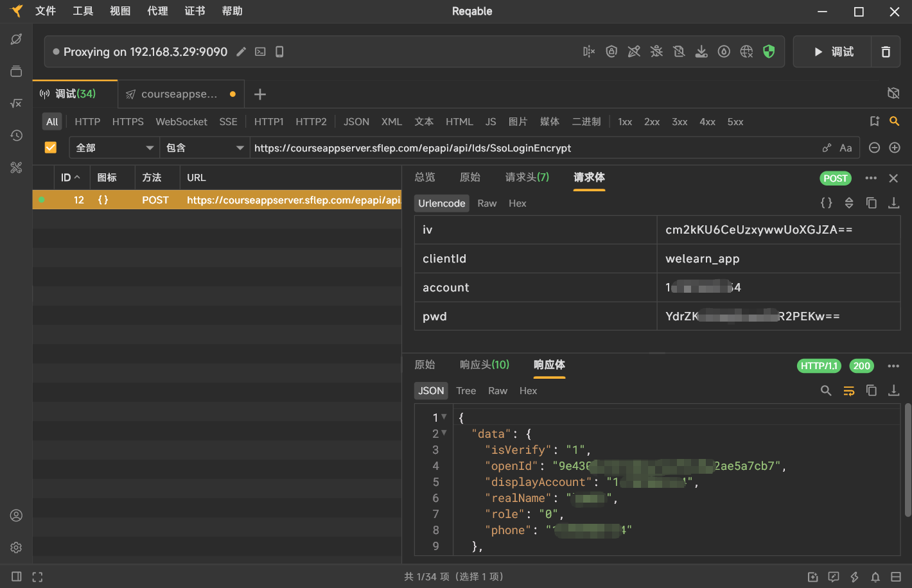
Task: Collapse the "data" object fold arrow
Action: point(444,433)
